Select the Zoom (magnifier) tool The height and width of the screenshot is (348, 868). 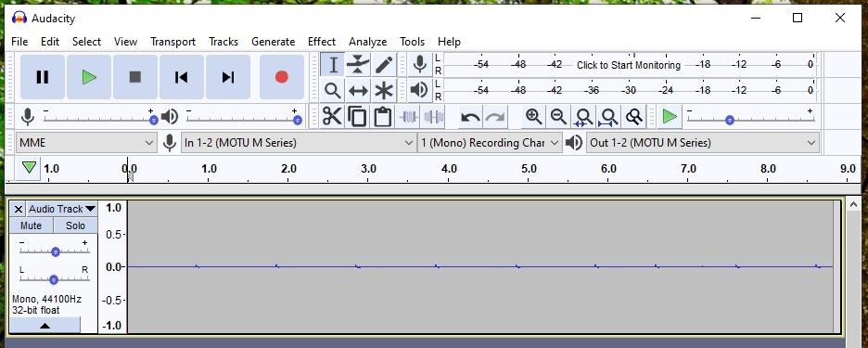coord(333,90)
